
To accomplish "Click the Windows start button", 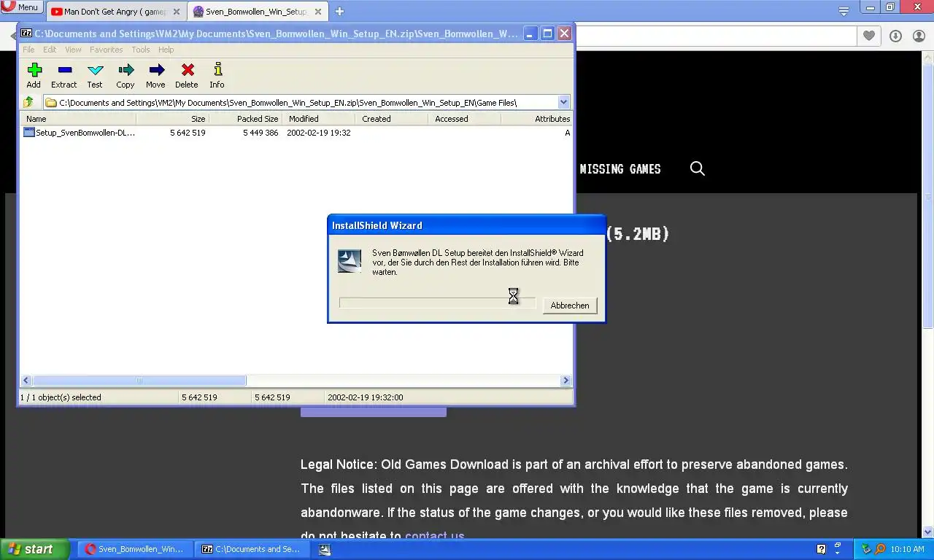I will click(x=35, y=549).
